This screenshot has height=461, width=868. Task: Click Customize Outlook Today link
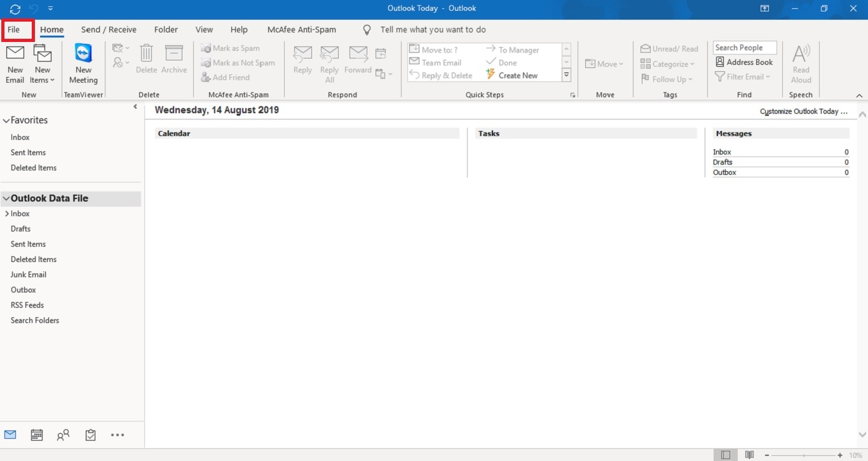click(x=804, y=111)
